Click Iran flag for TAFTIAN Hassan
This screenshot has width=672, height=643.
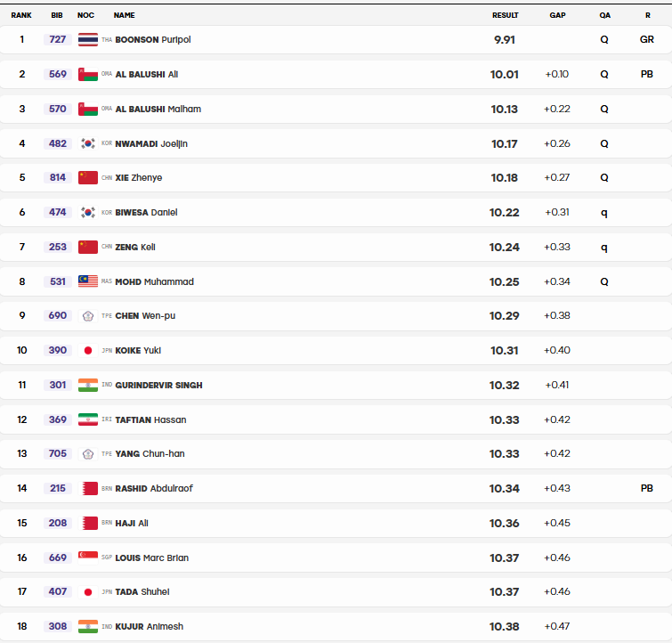pyautogui.click(x=88, y=419)
